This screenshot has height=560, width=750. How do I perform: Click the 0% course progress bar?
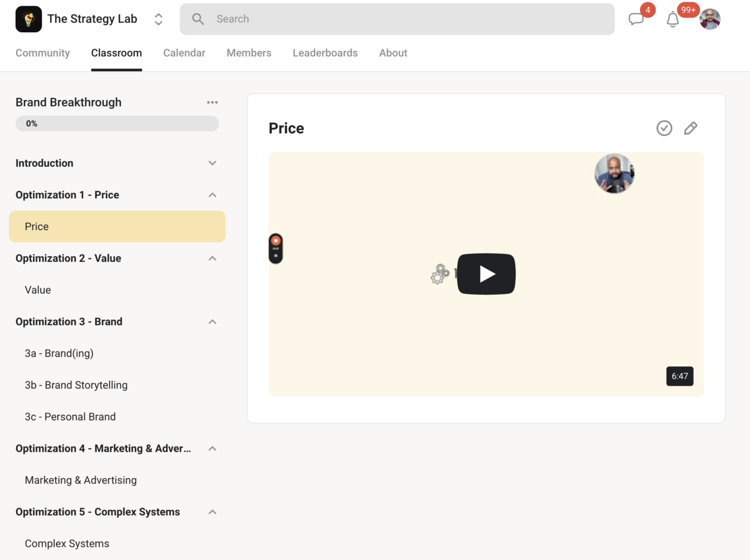click(x=117, y=124)
